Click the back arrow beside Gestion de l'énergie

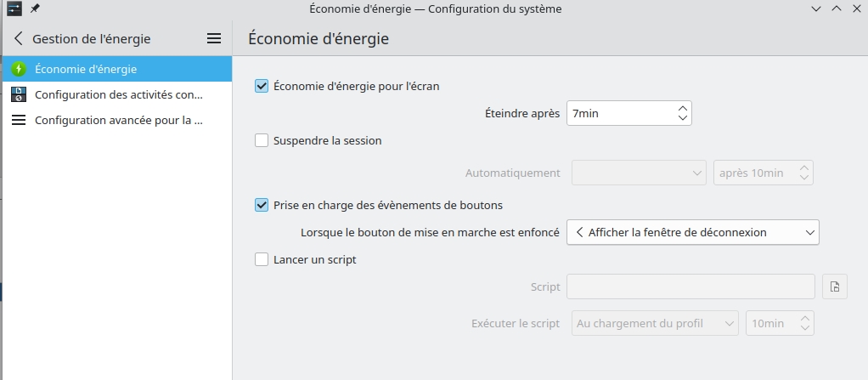tap(19, 38)
